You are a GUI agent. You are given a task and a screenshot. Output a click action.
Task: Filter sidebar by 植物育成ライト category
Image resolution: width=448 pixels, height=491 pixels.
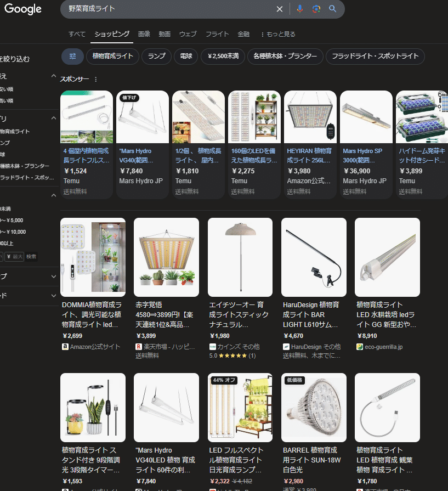tap(15, 132)
